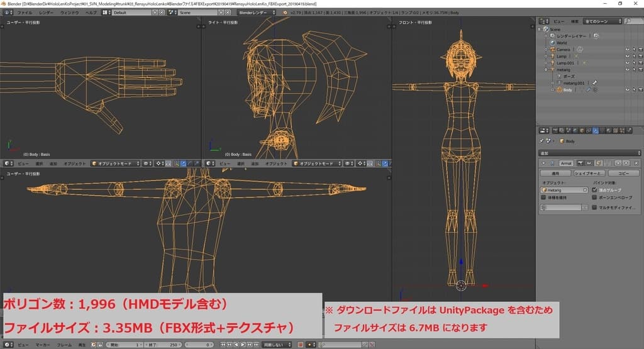Enable the 体積を維持 checkbox
This screenshot has width=644, height=349.
(543, 197)
